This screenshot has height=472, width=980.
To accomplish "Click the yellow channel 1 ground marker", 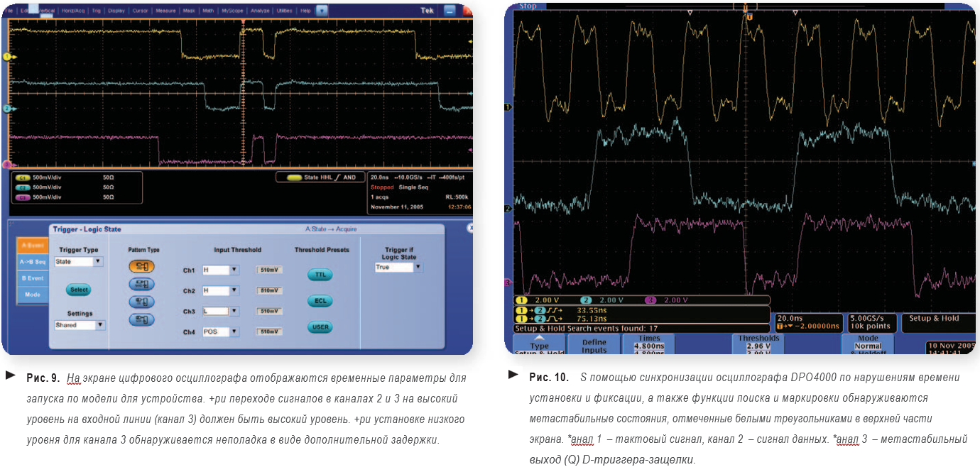I will [6, 56].
